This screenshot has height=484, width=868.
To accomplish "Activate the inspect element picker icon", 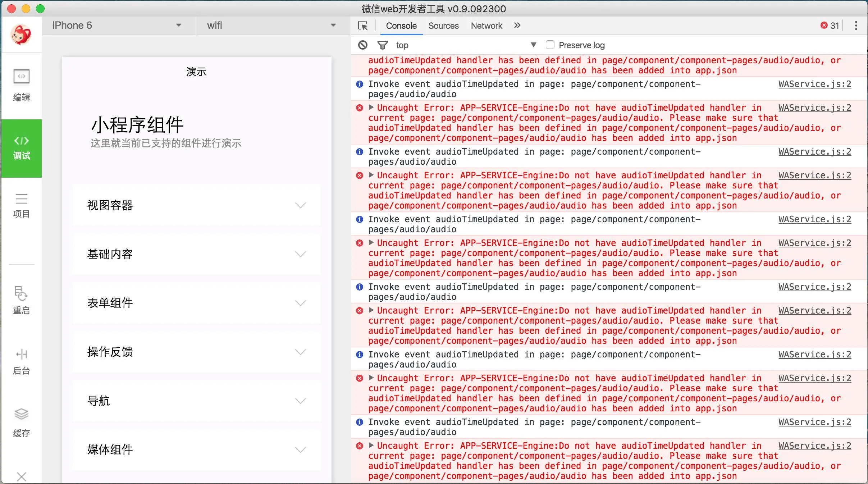I will tap(363, 26).
